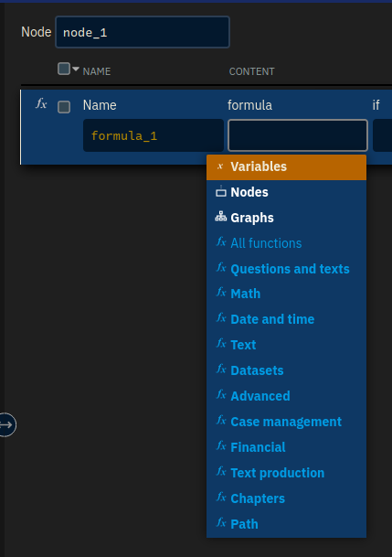Image resolution: width=392 pixels, height=557 pixels.
Task: Click the formula_1 name field
Action: pyautogui.click(x=154, y=135)
